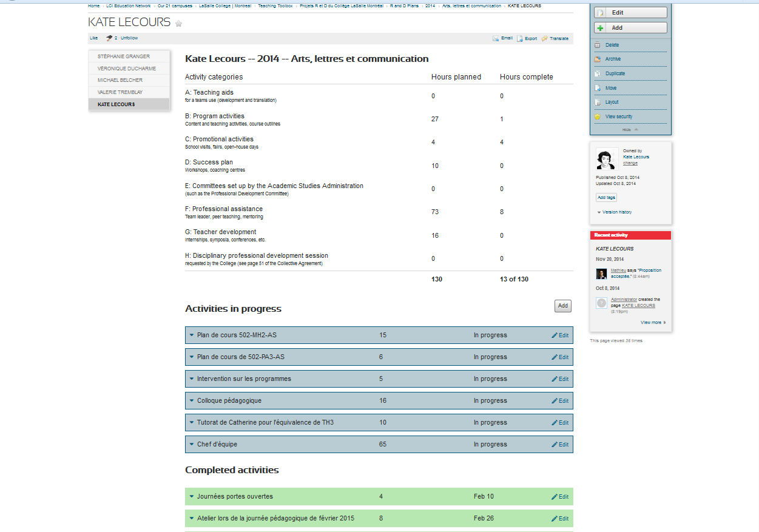Click the Translate icon
The height and width of the screenshot is (532, 759).
click(x=545, y=38)
